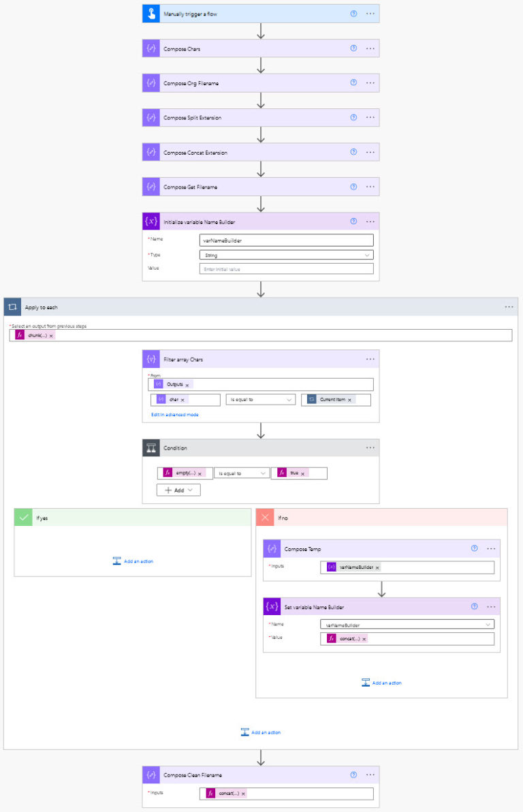Image resolution: width=523 pixels, height=812 pixels.
Task: Open the Filter array Chars ellipsis menu
Action: (x=370, y=359)
